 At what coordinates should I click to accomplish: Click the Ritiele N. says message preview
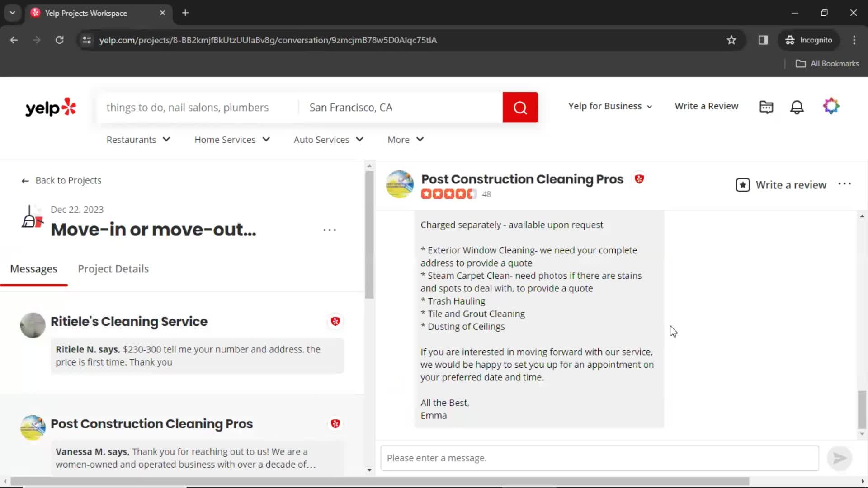click(x=197, y=356)
